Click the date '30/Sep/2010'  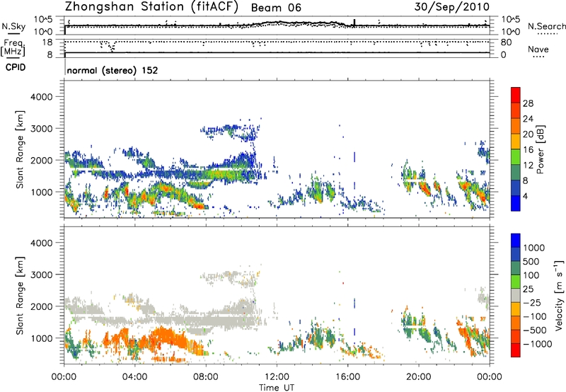(x=451, y=7)
